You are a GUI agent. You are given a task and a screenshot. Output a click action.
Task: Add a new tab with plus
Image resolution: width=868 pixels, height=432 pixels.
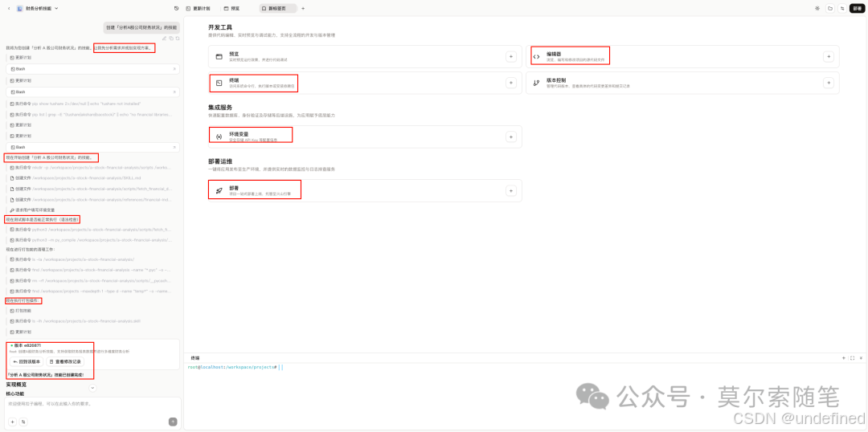(x=303, y=8)
